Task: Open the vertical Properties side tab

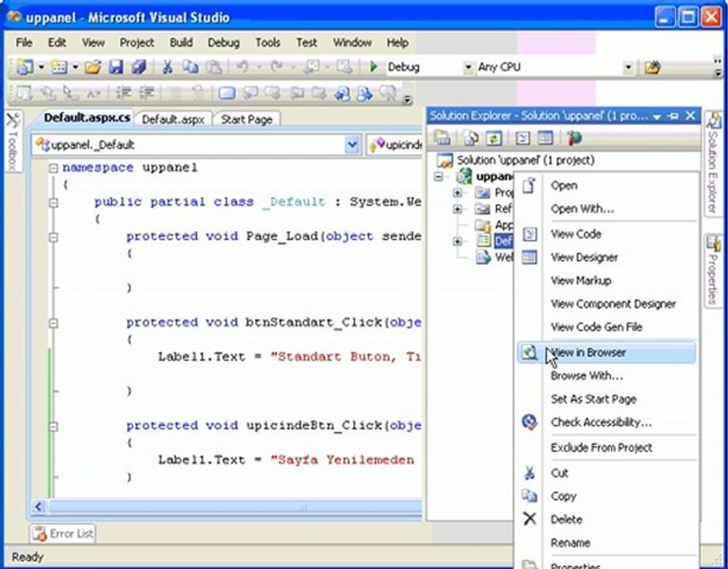Action: (713, 270)
